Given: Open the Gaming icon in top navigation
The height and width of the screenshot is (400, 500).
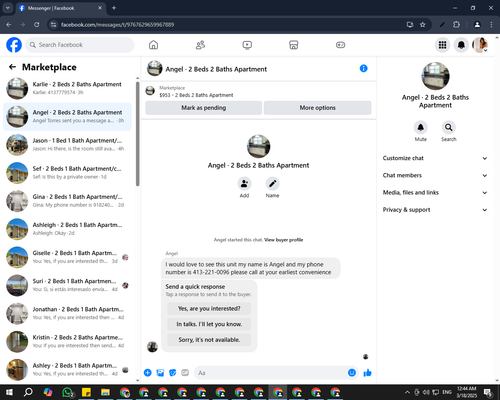Looking at the screenshot, I should pyautogui.click(x=340, y=45).
